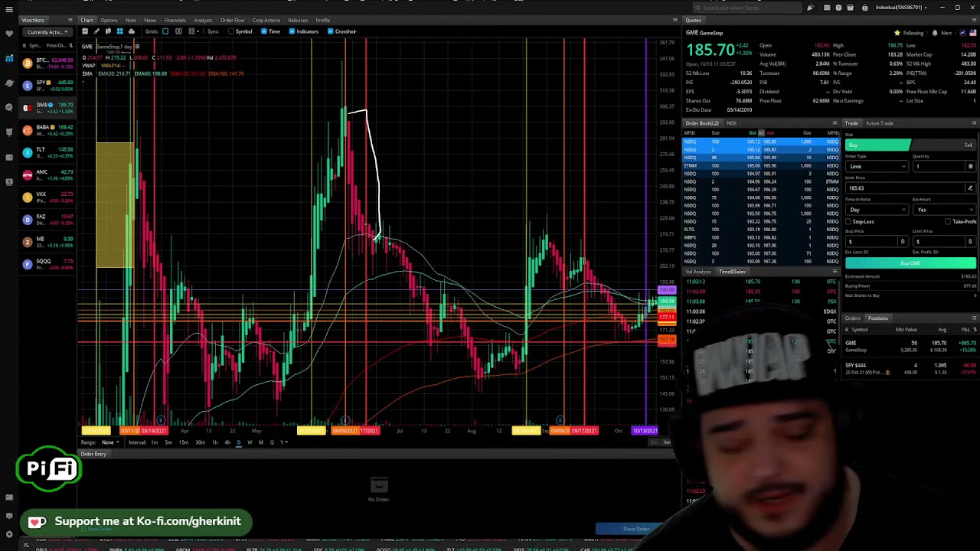Toggle the All button in order book header
The image size is (980, 551).
(761, 133)
